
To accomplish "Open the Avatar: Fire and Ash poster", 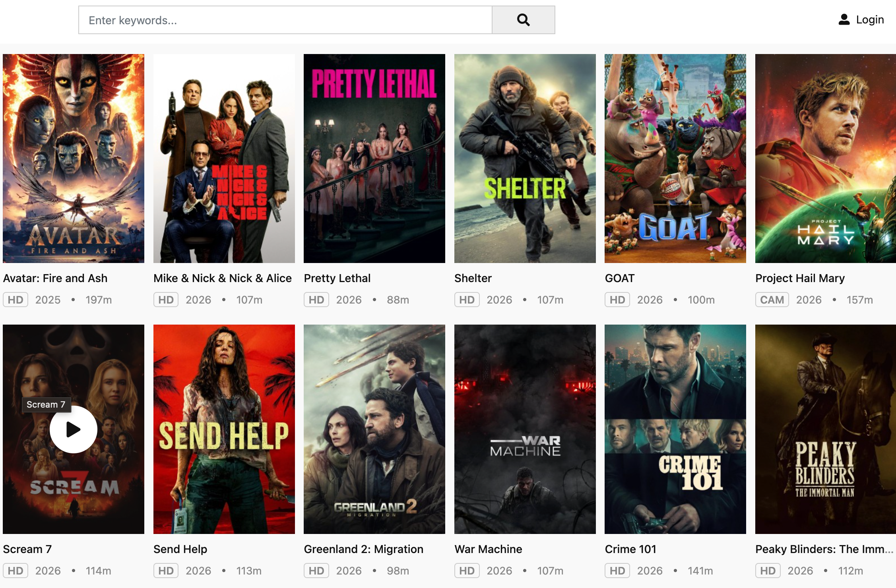I will [74, 159].
